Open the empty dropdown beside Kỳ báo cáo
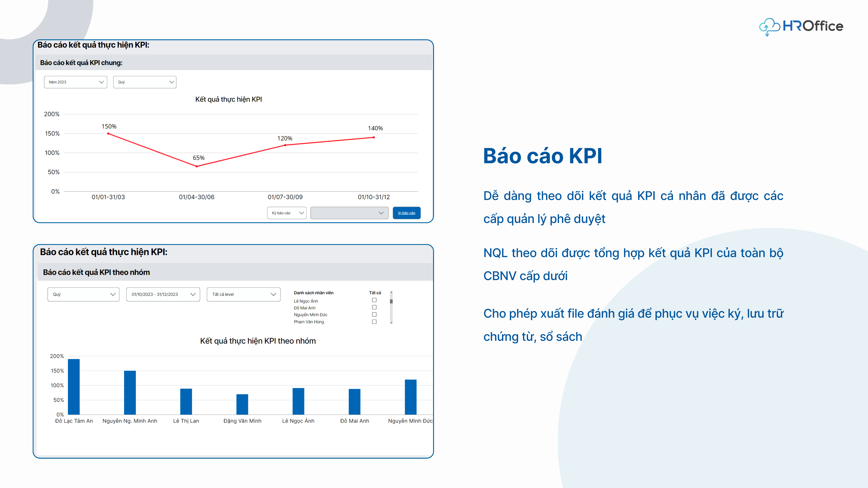The height and width of the screenshot is (488, 868). click(349, 213)
